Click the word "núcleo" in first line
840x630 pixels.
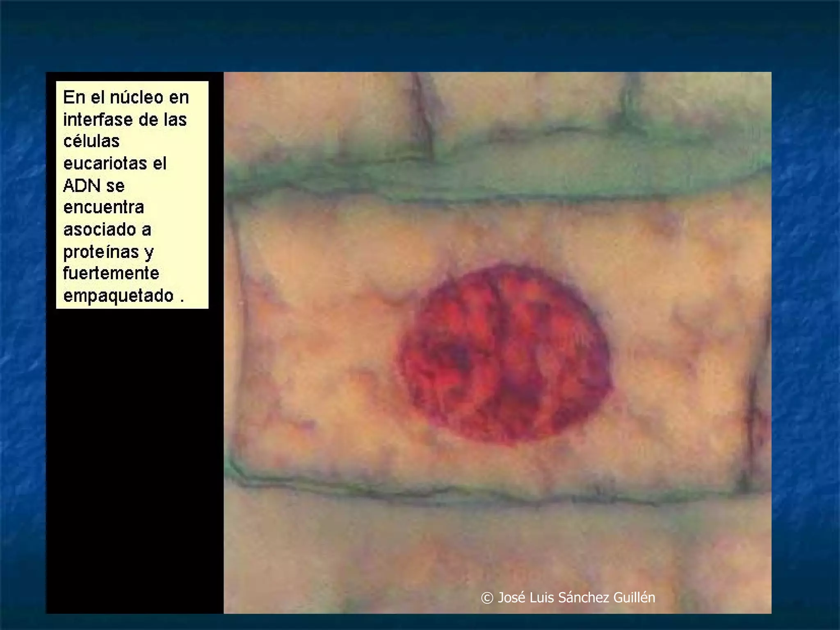tap(137, 98)
